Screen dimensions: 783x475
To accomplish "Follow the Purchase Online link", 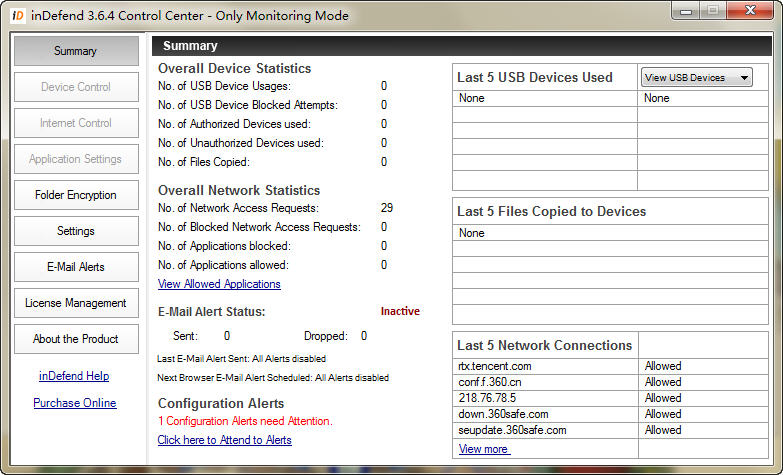I will coord(75,403).
